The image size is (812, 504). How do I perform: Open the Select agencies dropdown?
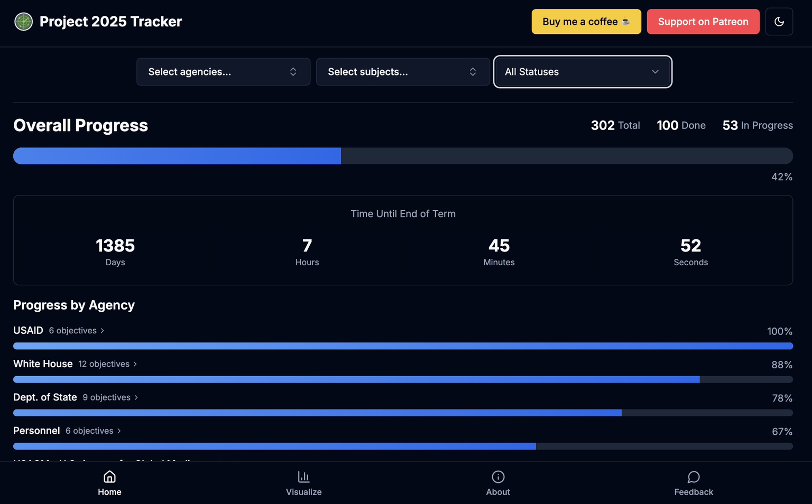(x=223, y=72)
